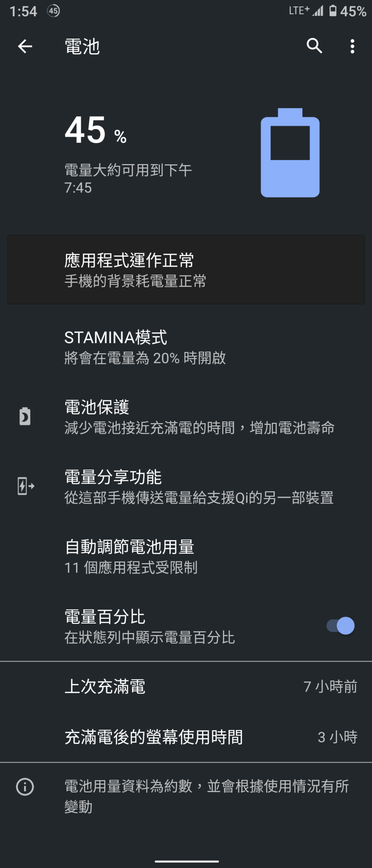Open 自動調節電池用量 settings

(186, 556)
